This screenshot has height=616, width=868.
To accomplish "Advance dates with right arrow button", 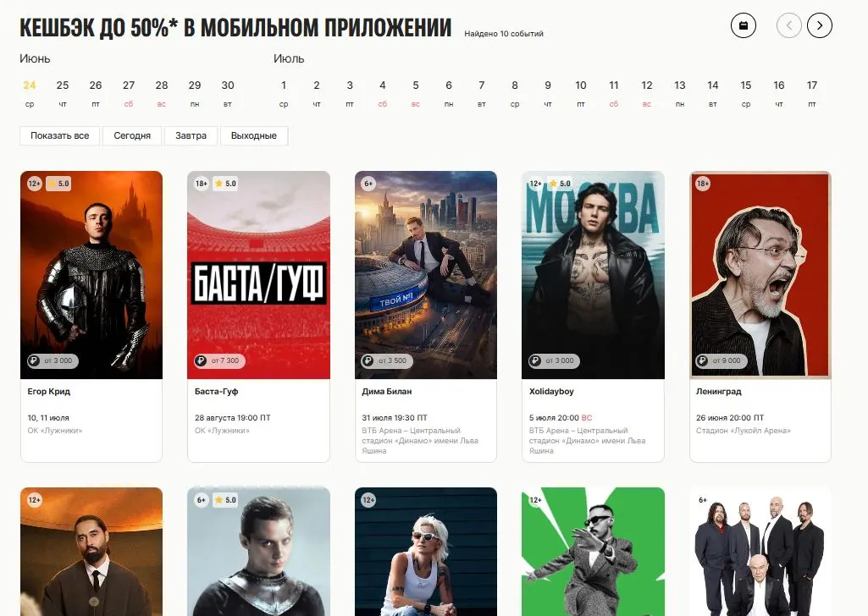I will coord(820,25).
